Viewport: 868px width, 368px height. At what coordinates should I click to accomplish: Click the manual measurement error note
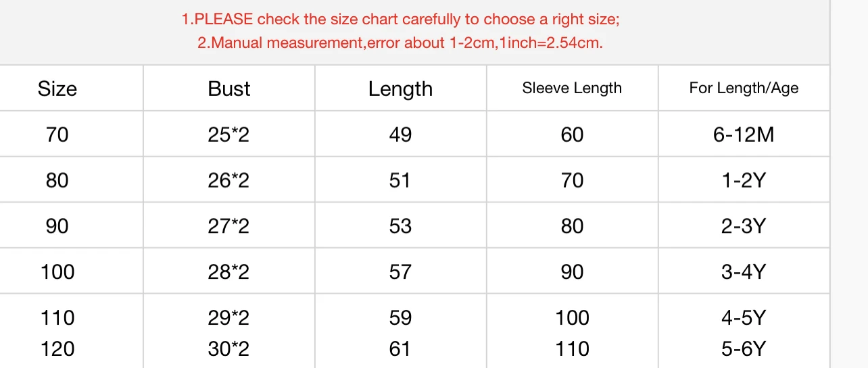400,43
